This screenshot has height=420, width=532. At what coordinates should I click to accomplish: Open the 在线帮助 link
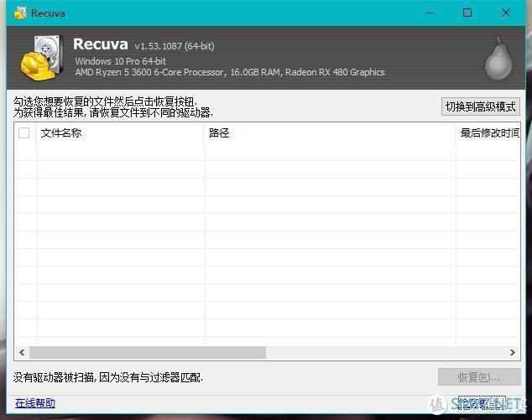(x=35, y=402)
